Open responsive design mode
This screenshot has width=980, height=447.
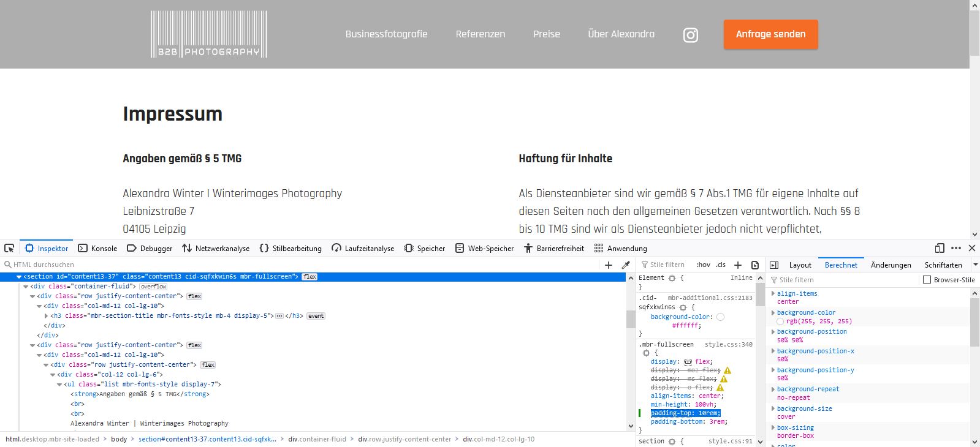click(x=940, y=248)
